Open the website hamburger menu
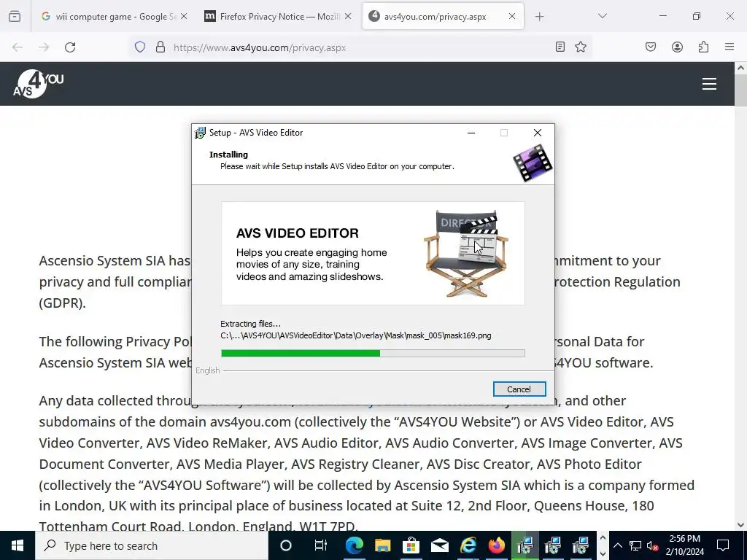 pos(709,84)
